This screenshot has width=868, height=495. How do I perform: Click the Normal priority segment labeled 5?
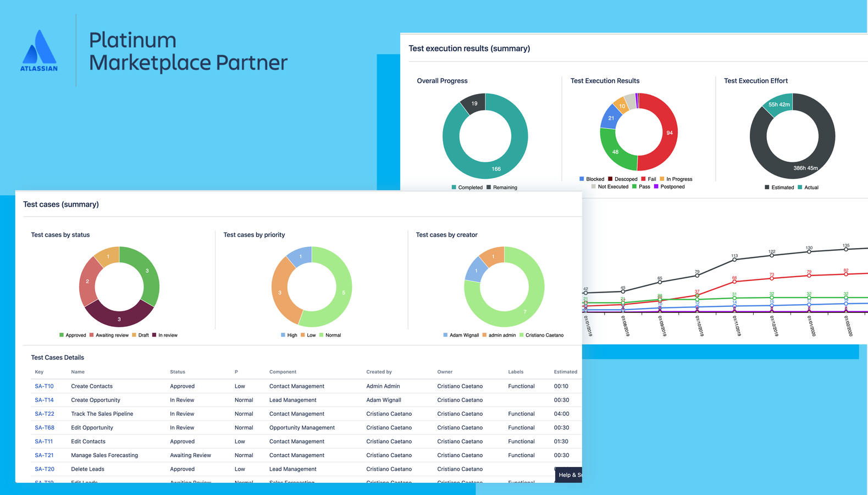344,292
